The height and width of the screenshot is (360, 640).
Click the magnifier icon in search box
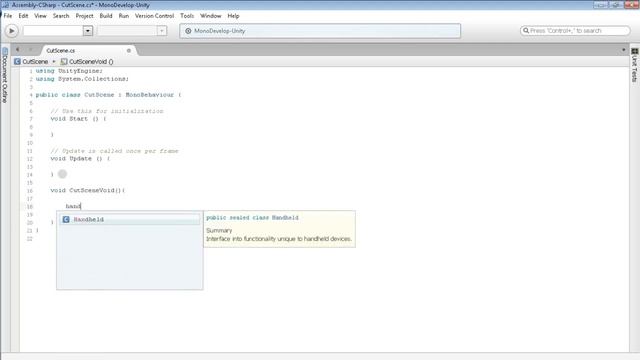pos(526,31)
